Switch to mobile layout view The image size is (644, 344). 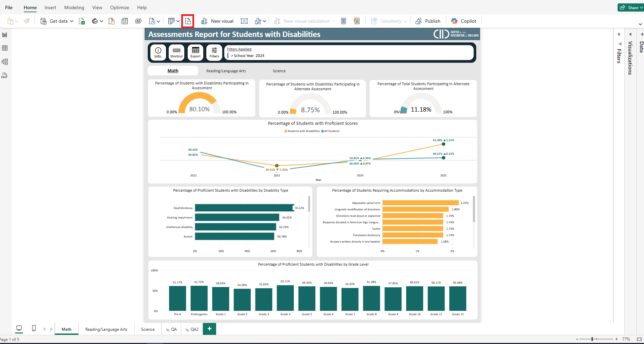(x=34, y=328)
